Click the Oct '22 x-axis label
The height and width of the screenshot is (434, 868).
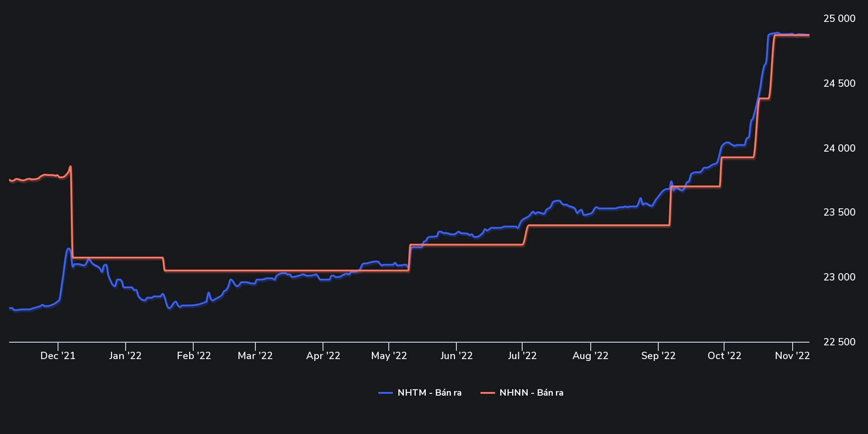tap(724, 356)
